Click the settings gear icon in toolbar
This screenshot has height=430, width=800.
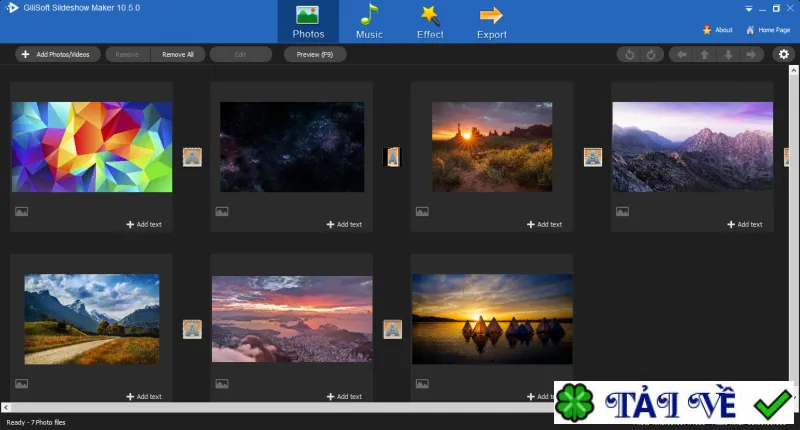point(784,54)
